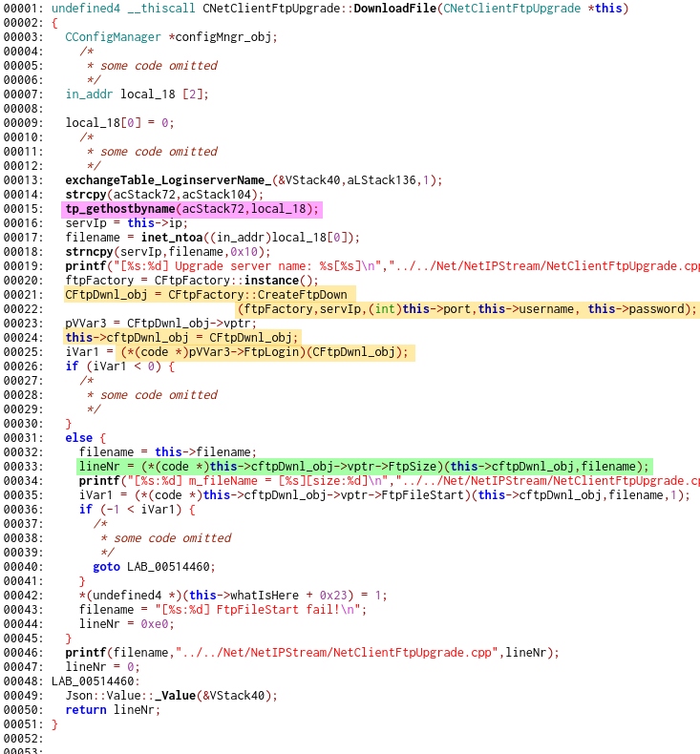Click line number 00015
Viewport: 700px width, 754px height.
pyautogui.click(x=23, y=209)
